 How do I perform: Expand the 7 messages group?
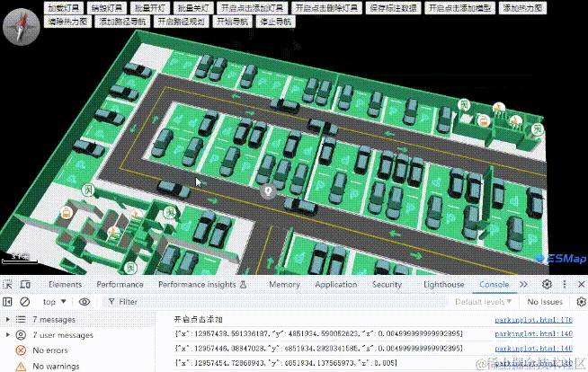(x=7, y=320)
